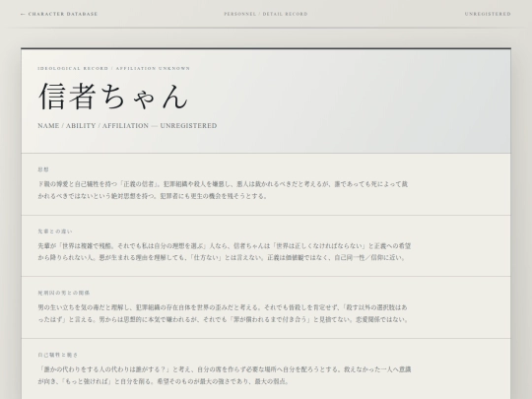Select the title 信者ちゃん
This screenshot has height=399, width=532.
point(113,97)
